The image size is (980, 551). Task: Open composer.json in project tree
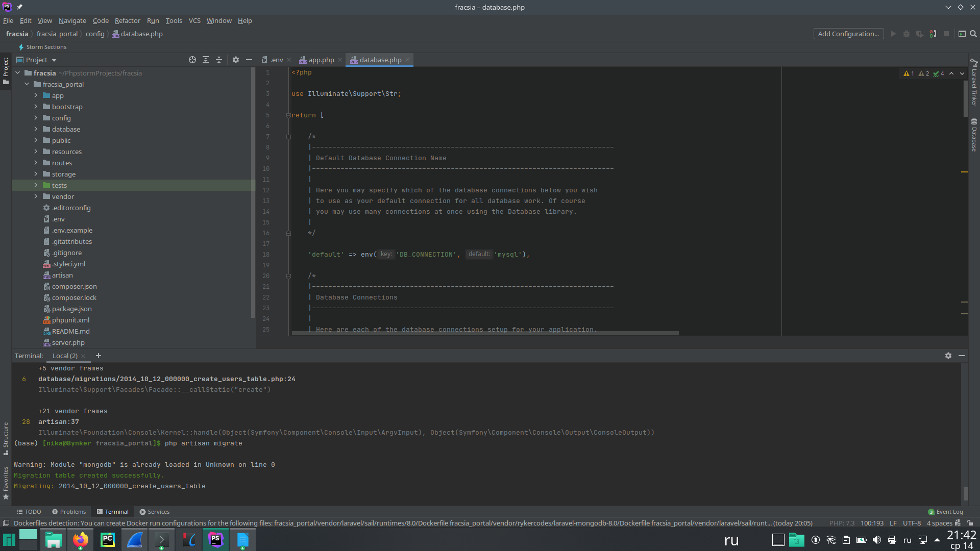74,286
